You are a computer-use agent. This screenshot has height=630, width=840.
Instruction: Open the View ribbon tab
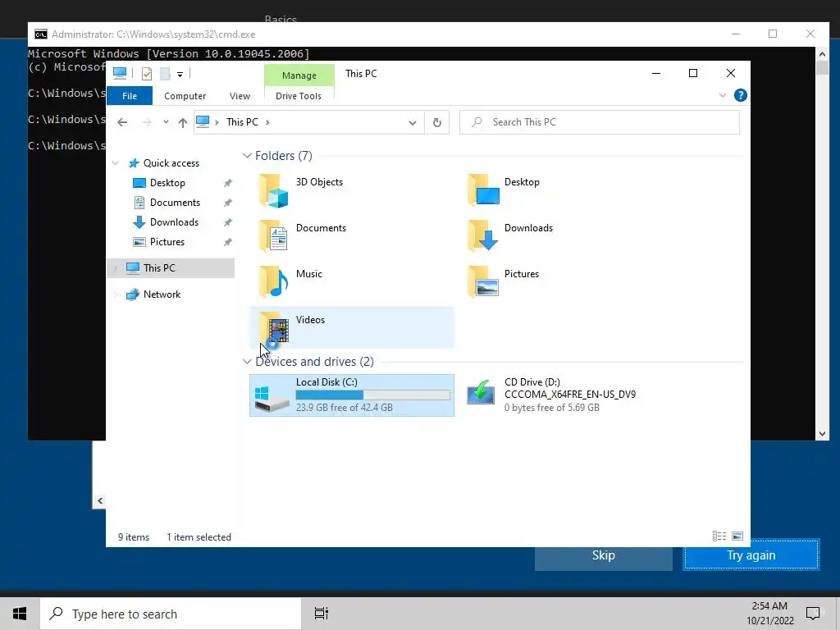tap(240, 96)
